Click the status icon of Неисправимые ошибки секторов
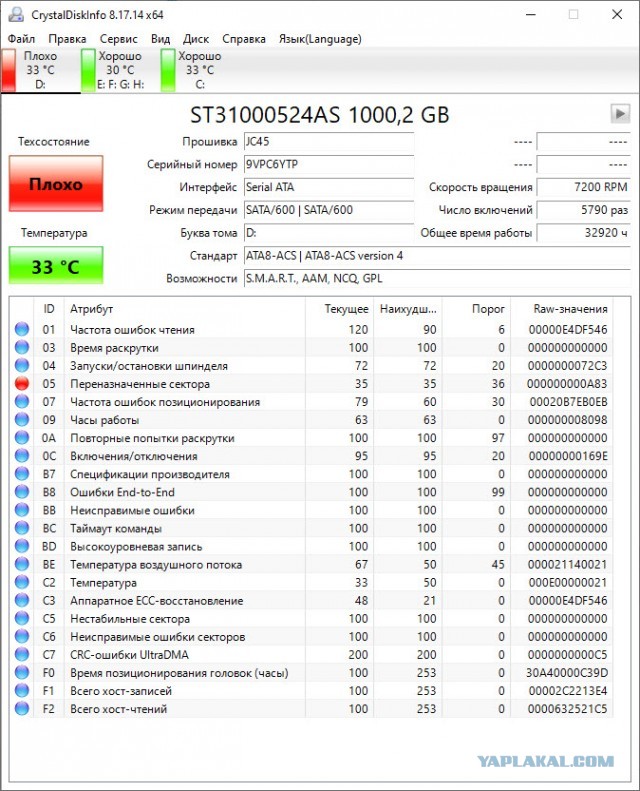 22,637
